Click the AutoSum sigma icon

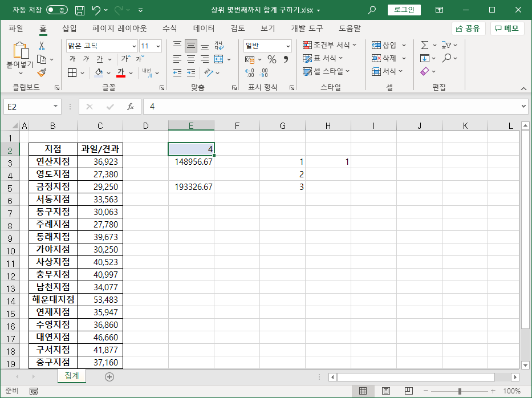click(x=424, y=45)
